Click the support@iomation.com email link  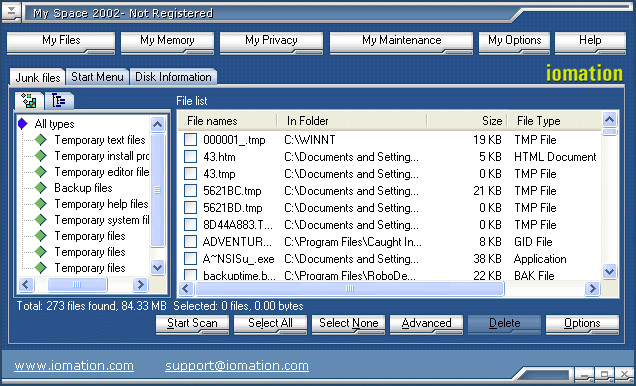[x=237, y=366]
